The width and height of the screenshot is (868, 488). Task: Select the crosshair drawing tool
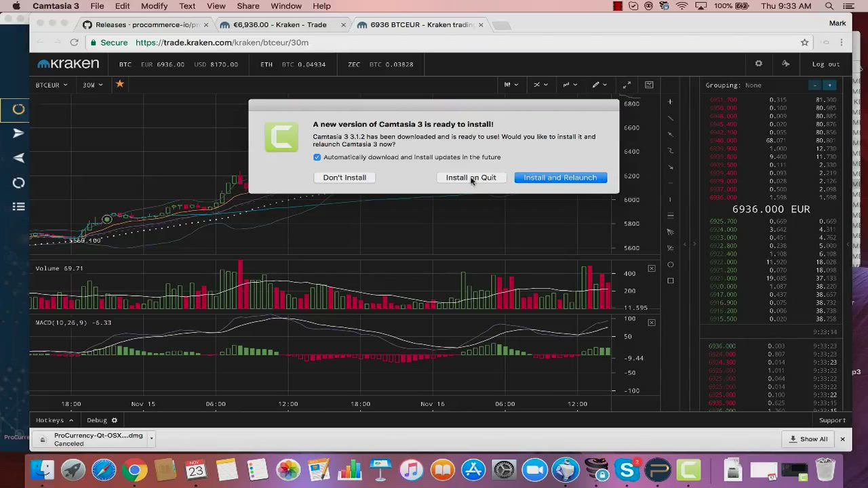[670, 102]
